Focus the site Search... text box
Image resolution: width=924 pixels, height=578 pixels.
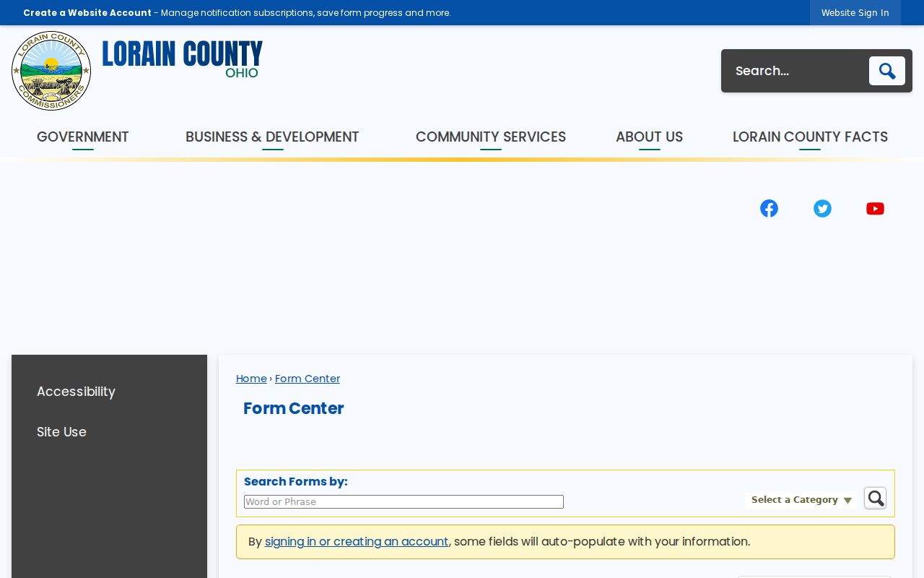[x=796, y=71]
